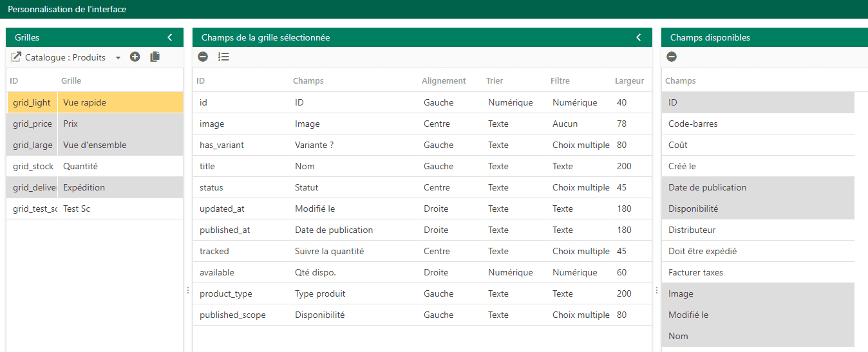Click the splitter handle between Grilles and fields panels

pos(187,290)
